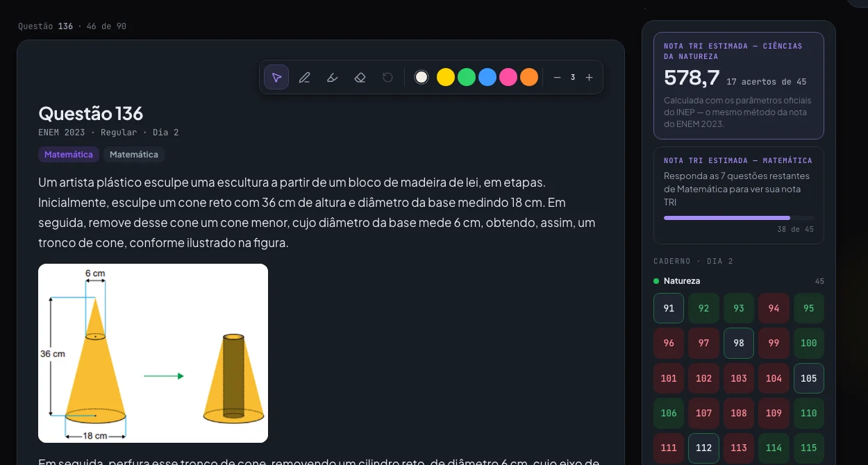Go to question 95

(809, 308)
